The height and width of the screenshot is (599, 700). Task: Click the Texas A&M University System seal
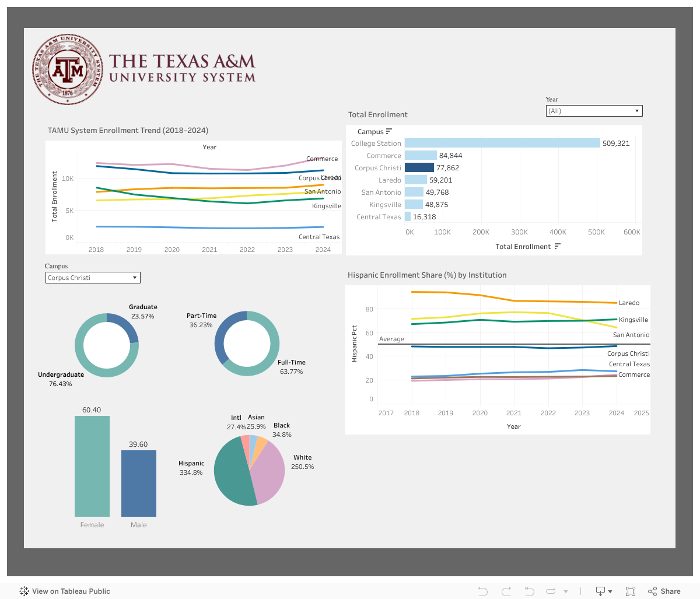(x=67, y=69)
